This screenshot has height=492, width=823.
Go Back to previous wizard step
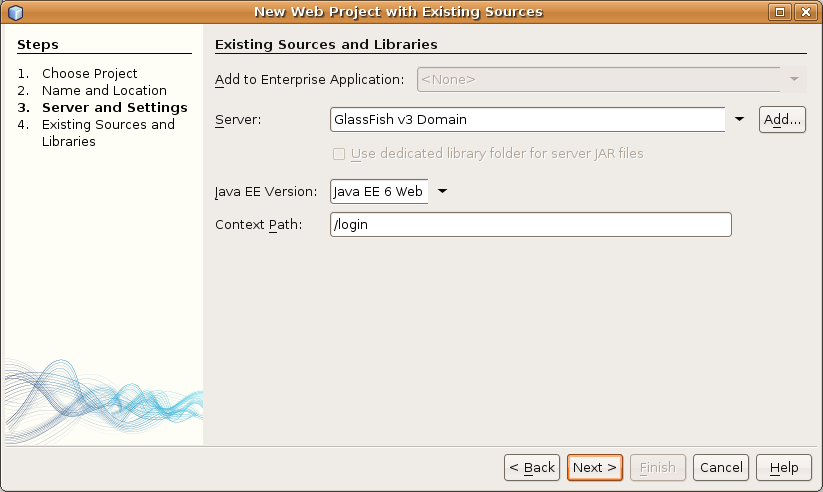pyautogui.click(x=532, y=467)
